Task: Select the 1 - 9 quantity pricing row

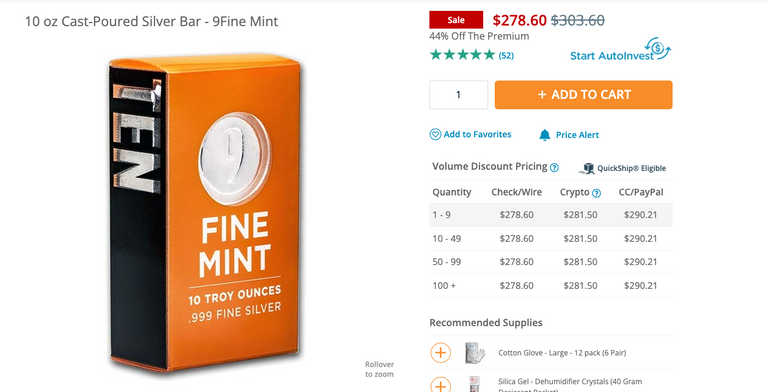Action: (x=551, y=215)
